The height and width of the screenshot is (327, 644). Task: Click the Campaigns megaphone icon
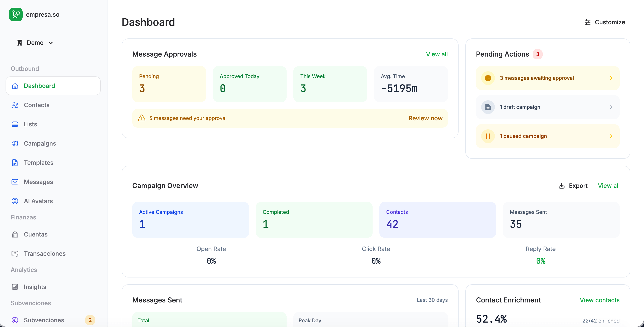pyautogui.click(x=15, y=143)
